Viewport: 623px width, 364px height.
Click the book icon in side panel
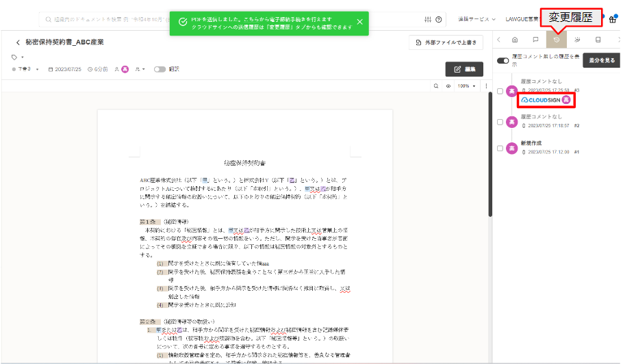click(598, 40)
